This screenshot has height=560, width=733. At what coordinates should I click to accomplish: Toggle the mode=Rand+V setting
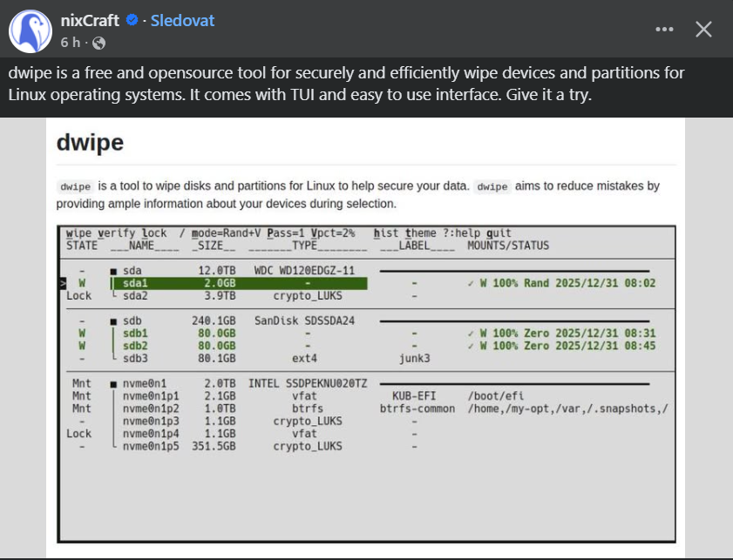click(x=227, y=233)
